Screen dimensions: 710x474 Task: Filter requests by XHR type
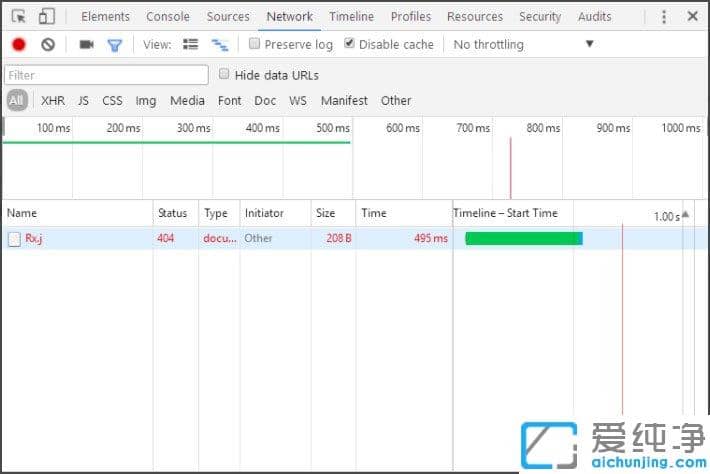[53, 100]
